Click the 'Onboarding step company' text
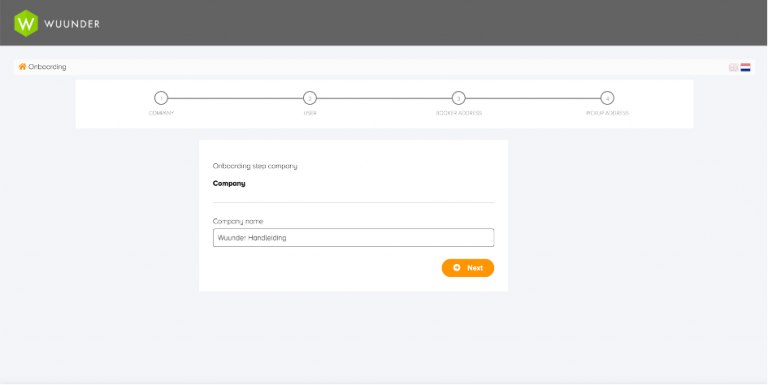The image size is (768, 385). 255,166
